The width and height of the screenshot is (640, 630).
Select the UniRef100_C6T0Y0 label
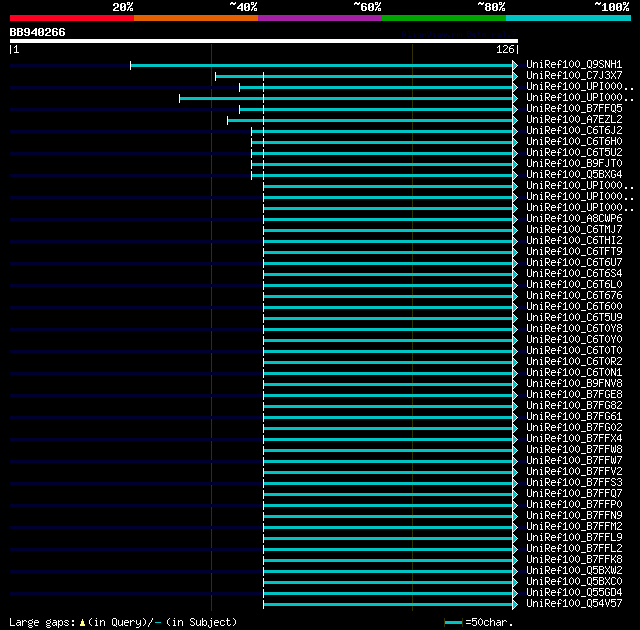coord(574,339)
